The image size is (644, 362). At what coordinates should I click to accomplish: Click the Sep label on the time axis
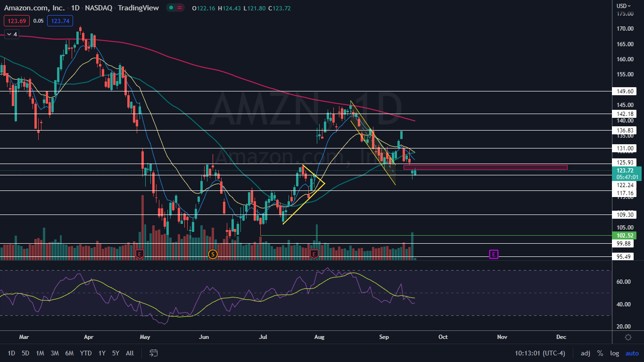point(384,337)
